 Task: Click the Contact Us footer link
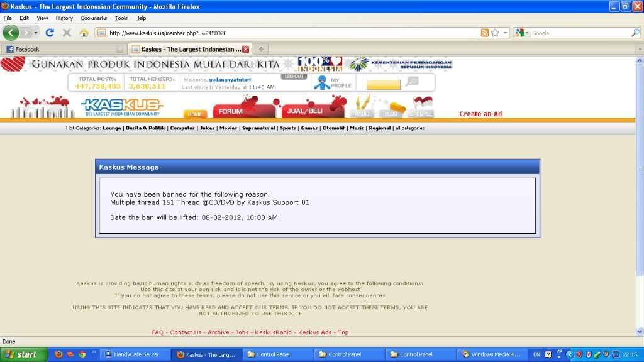pyautogui.click(x=186, y=332)
